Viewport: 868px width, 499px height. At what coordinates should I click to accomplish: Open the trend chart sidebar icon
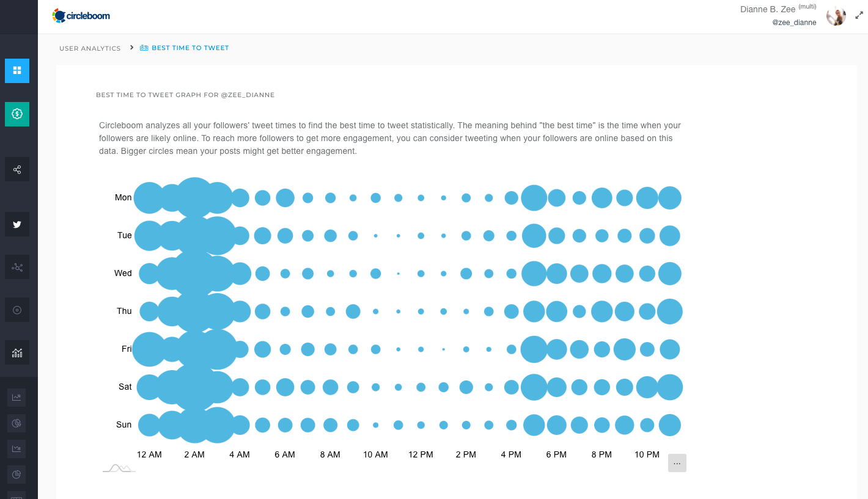pos(17,449)
